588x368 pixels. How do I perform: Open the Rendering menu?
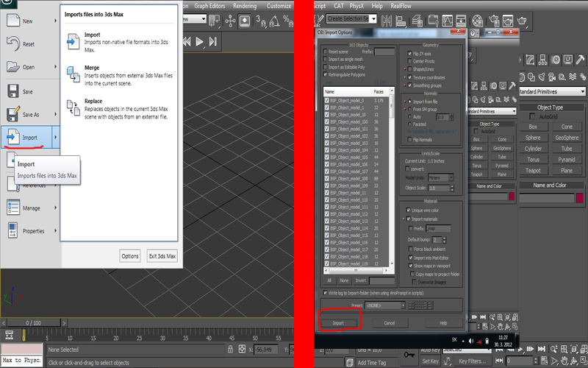(245, 6)
